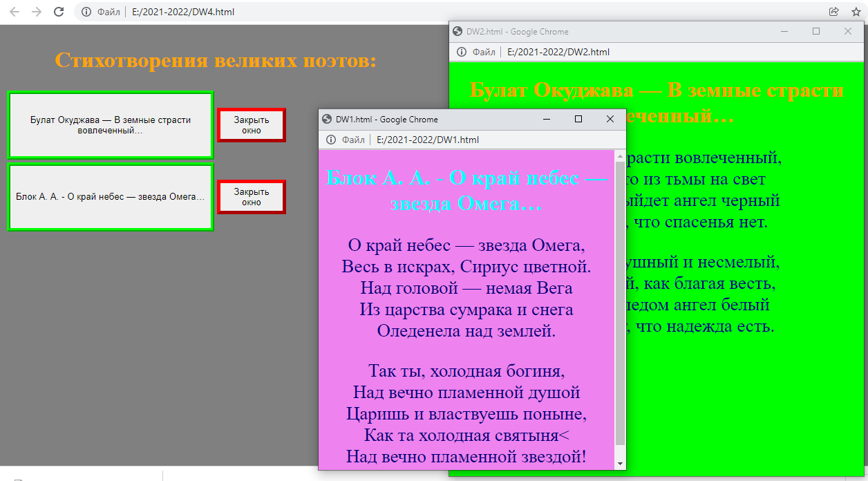Open site info icon in DW1.html window
Screen dimensions: 868x481
click(x=330, y=140)
